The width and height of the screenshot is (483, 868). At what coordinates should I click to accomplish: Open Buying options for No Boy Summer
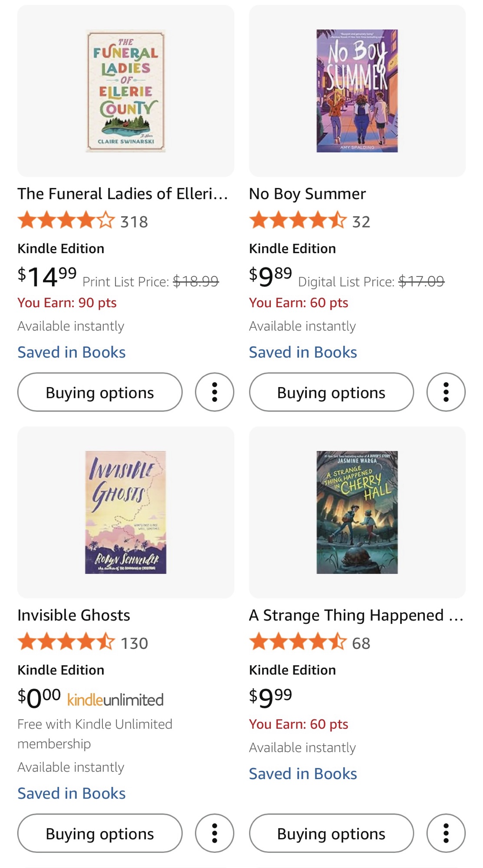tap(331, 392)
